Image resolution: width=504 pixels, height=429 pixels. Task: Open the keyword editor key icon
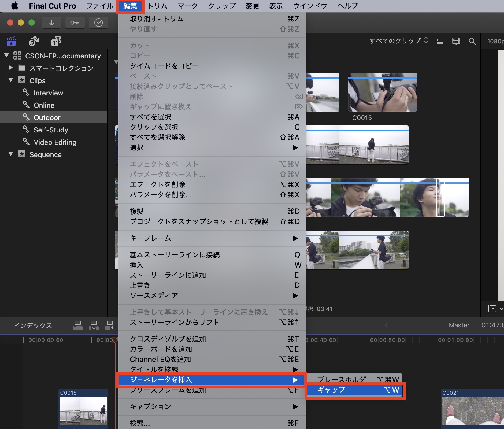click(x=75, y=23)
